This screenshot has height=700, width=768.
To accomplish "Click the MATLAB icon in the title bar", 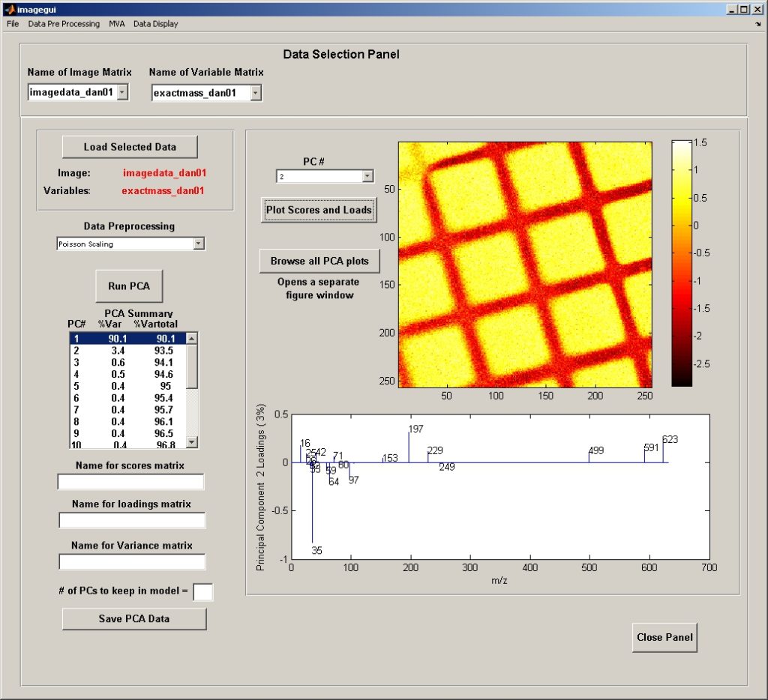I will (x=10, y=10).
